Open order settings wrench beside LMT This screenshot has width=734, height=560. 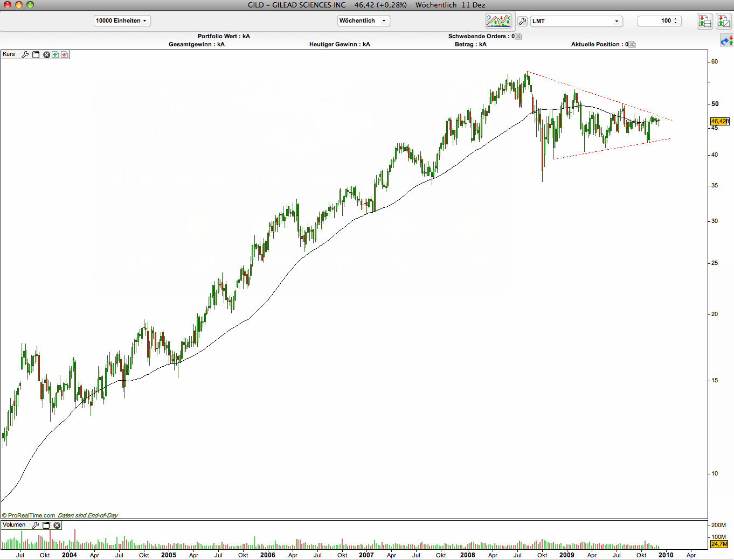tap(522, 21)
